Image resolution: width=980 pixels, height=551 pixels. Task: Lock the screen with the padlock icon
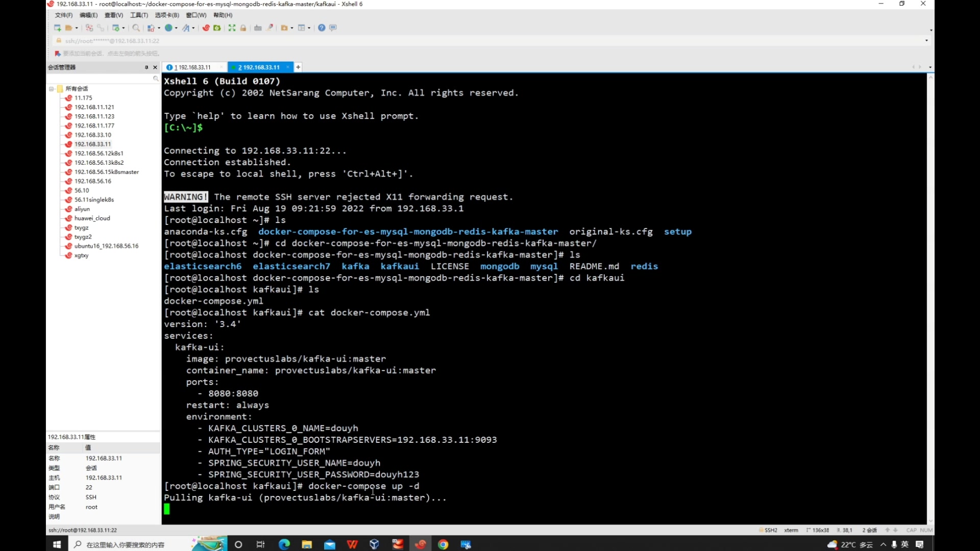(243, 28)
